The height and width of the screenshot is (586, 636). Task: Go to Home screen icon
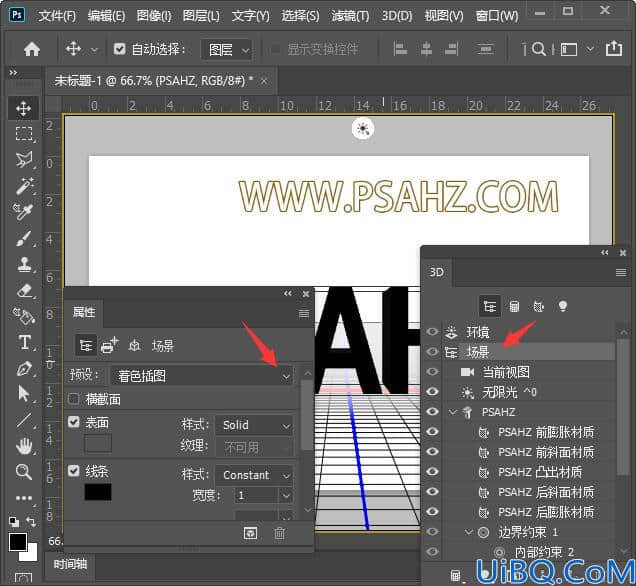(32, 49)
